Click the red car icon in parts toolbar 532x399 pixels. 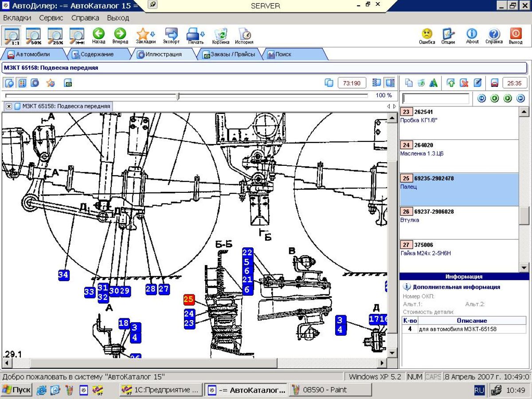coord(494,83)
